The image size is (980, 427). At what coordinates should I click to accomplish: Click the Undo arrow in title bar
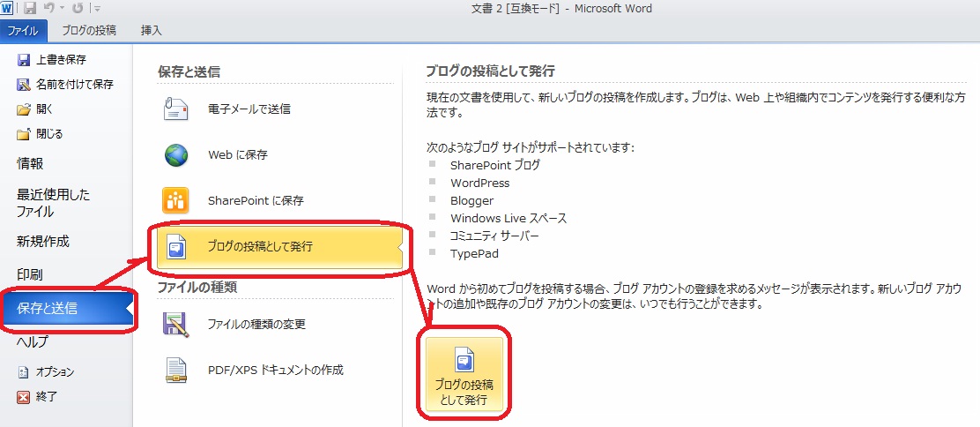pos(50,9)
